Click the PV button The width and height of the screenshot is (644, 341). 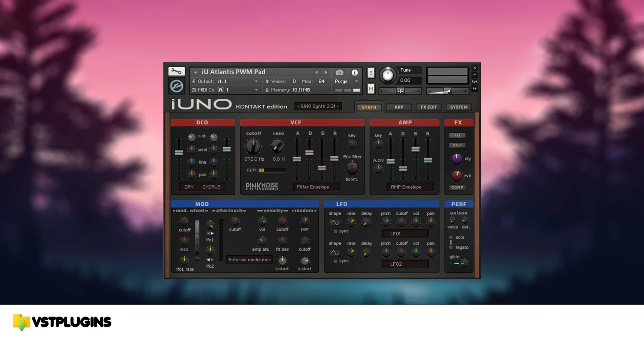click(474, 88)
